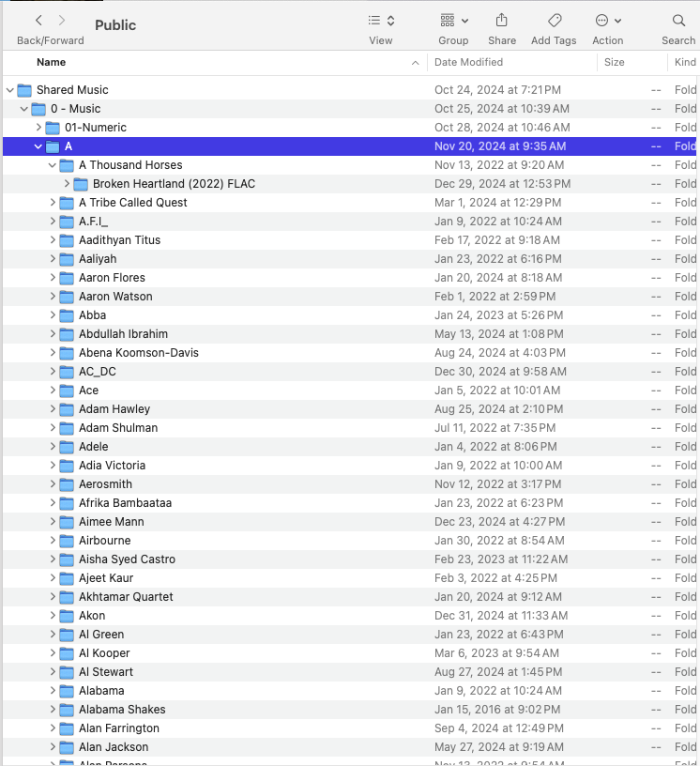Click the Back arrow in toolbar

(x=38, y=20)
